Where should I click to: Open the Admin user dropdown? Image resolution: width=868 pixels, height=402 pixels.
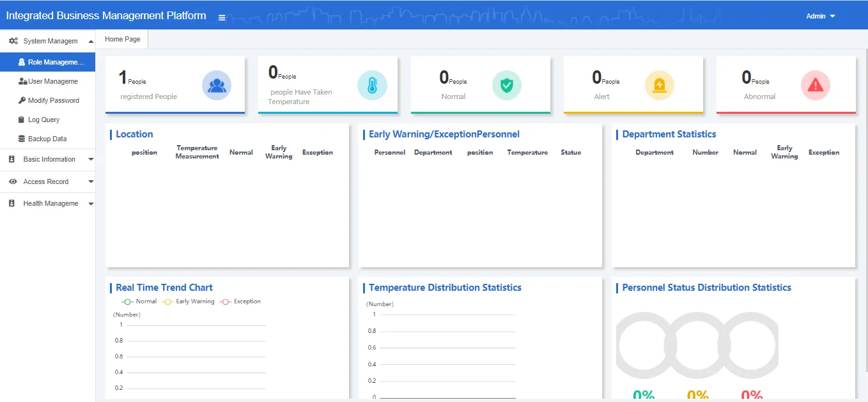tap(820, 16)
